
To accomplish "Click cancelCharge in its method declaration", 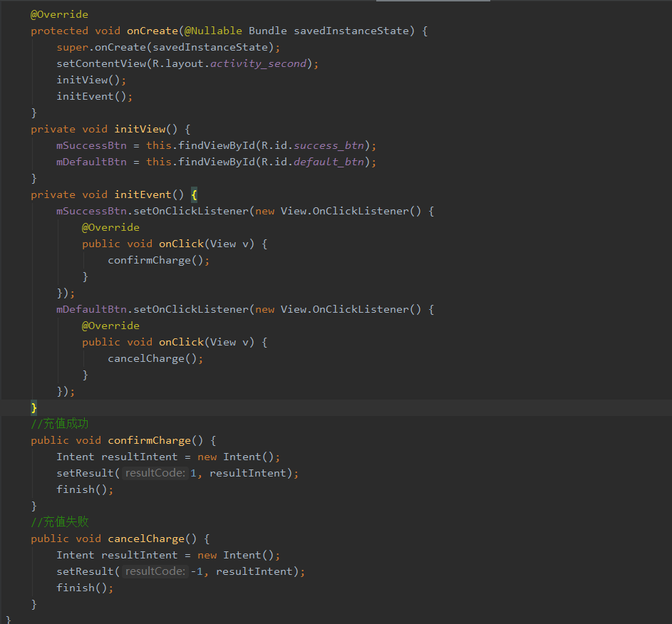I will click(146, 539).
